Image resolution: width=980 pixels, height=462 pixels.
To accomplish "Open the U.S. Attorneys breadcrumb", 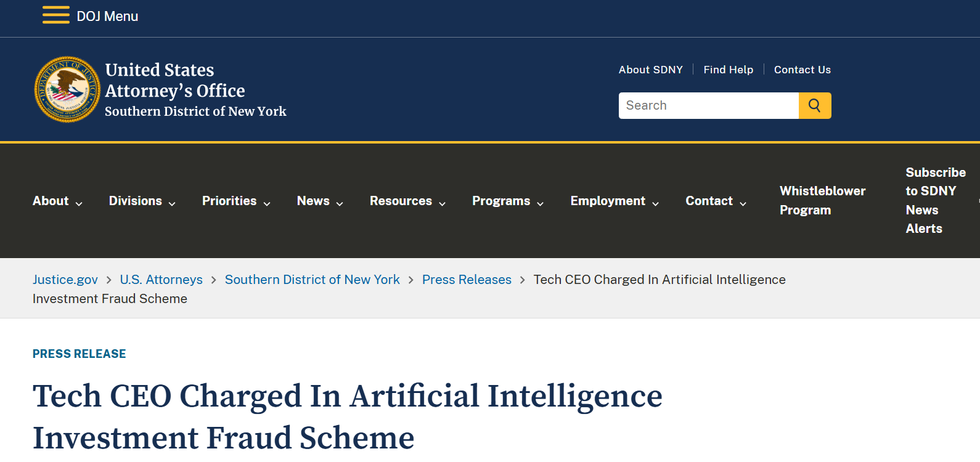I will pyautogui.click(x=161, y=280).
